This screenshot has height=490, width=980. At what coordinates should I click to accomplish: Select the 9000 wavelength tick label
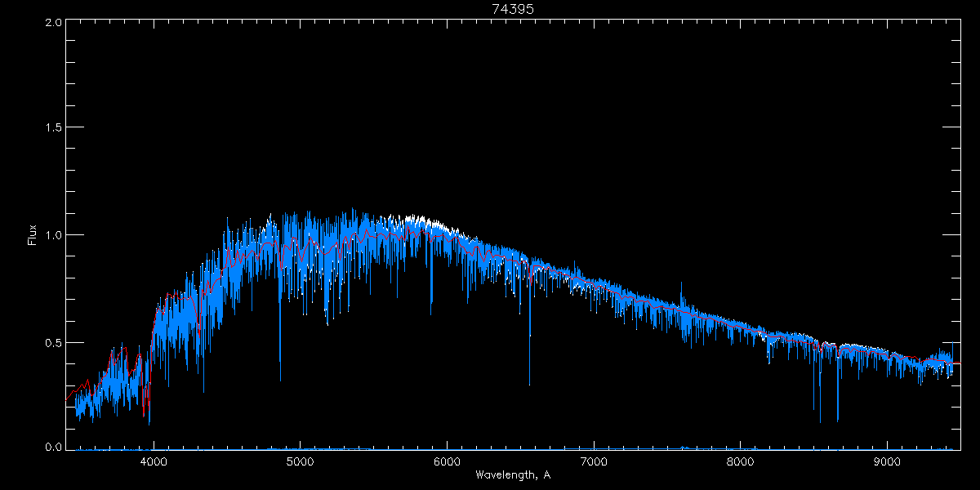click(887, 461)
